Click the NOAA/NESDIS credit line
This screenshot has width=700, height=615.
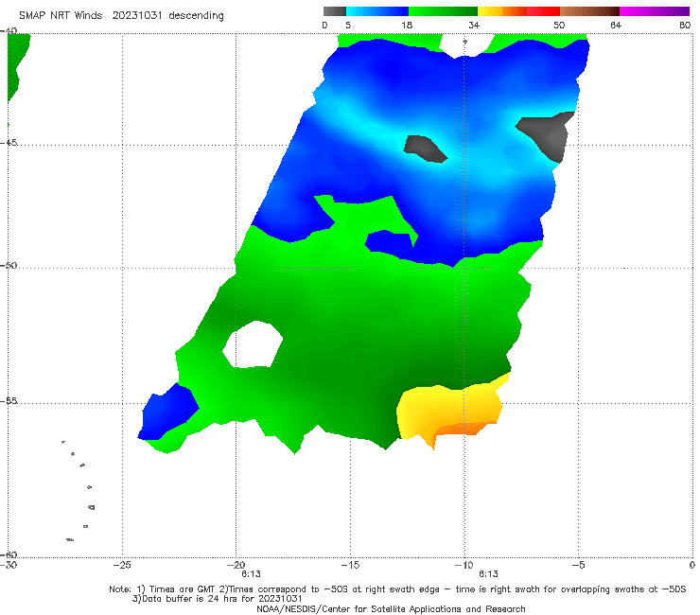[x=391, y=608]
